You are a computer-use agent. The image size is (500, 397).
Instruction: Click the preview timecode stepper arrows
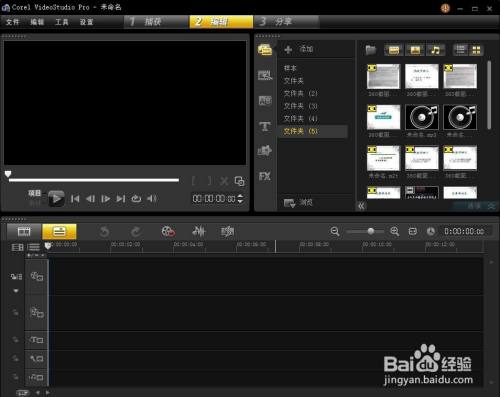pos(240,199)
